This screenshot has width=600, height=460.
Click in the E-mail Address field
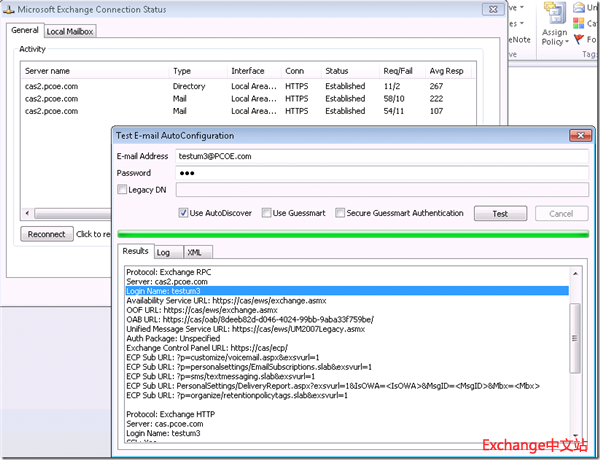coord(380,156)
